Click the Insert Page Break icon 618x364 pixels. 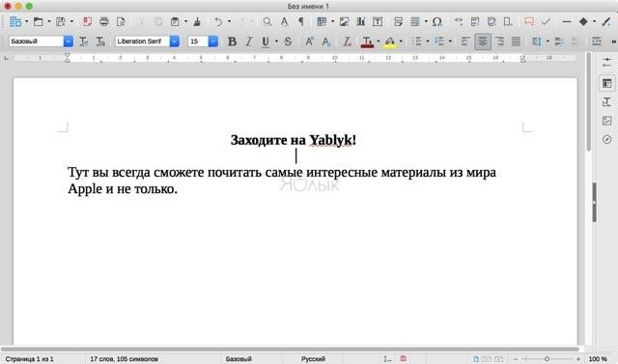pos(399,21)
